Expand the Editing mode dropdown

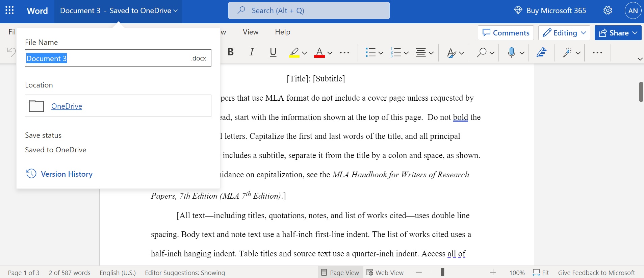point(583,33)
